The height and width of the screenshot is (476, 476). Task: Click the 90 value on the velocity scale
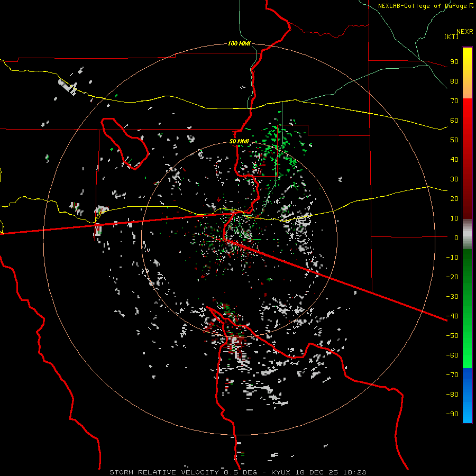pos(454,62)
